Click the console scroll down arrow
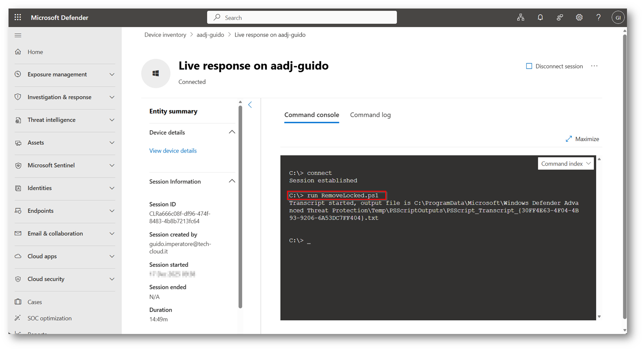Image resolution: width=644 pixels, height=351 pixels. coord(599,317)
